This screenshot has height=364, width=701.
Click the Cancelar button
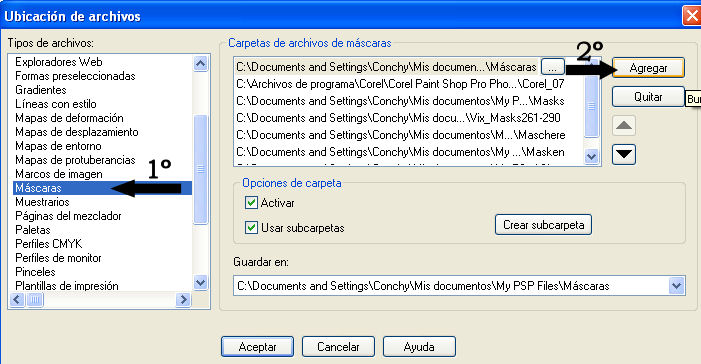338,347
